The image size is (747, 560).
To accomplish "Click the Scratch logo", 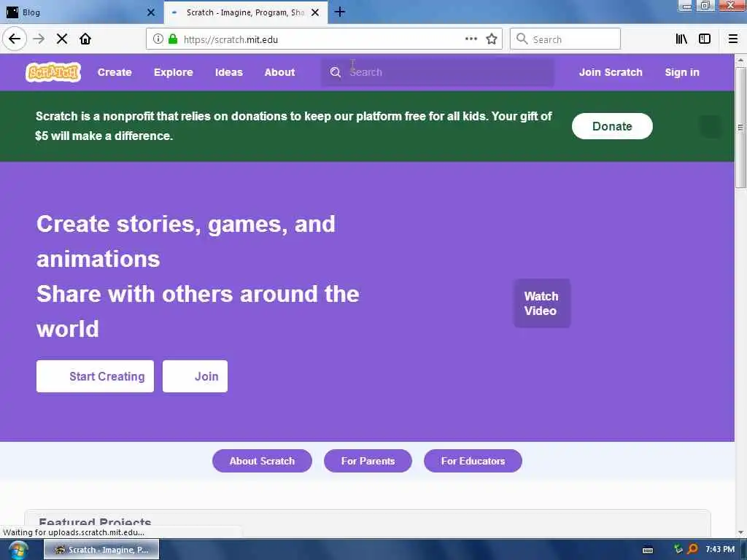I will tap(53, 72).
